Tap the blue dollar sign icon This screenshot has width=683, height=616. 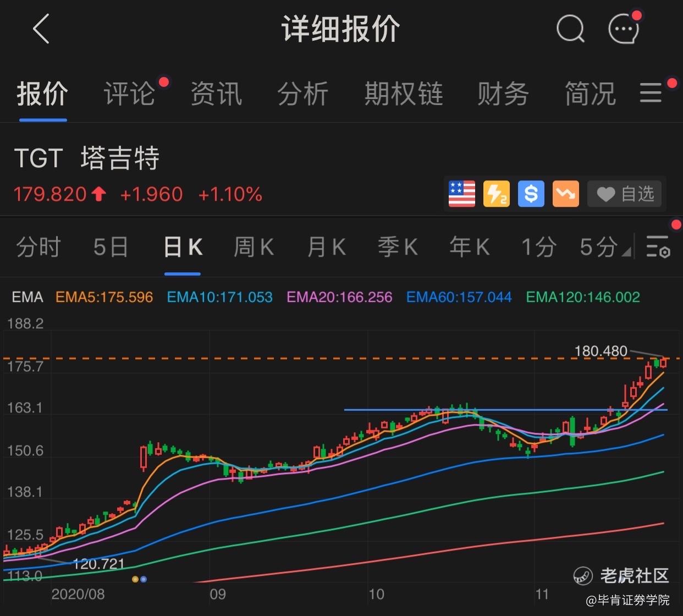(531, 194)
